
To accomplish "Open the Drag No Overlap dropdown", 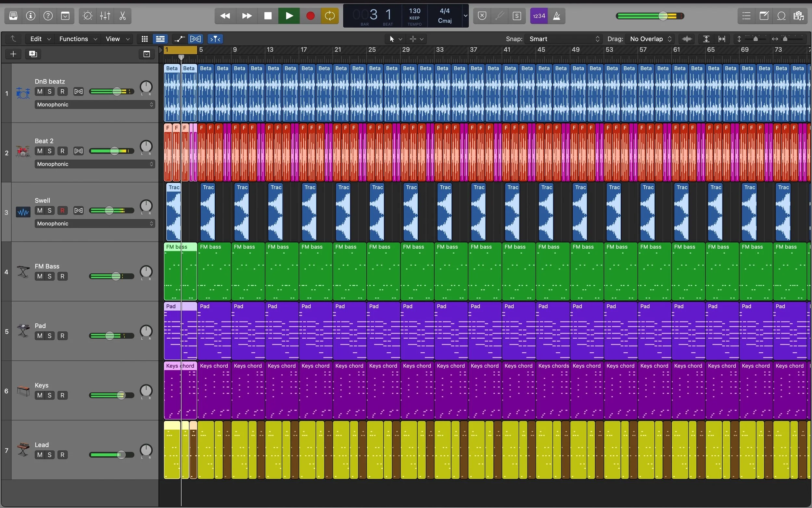I will [650, 39].
